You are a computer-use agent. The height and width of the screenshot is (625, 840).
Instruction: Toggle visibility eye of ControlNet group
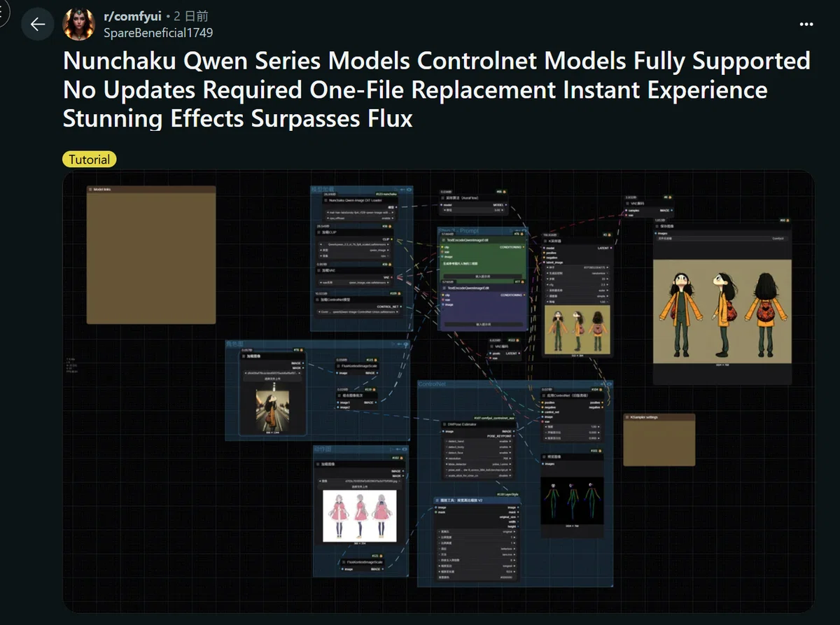click(x=608, y=384)
